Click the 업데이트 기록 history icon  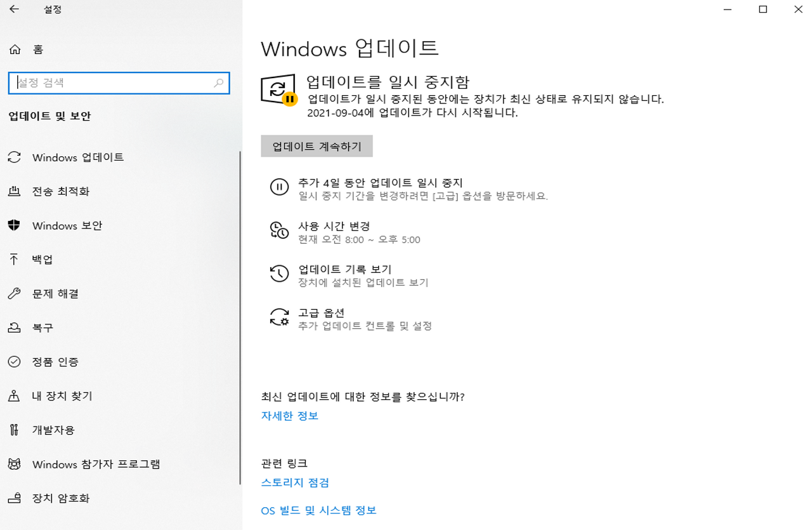[279, 274]
